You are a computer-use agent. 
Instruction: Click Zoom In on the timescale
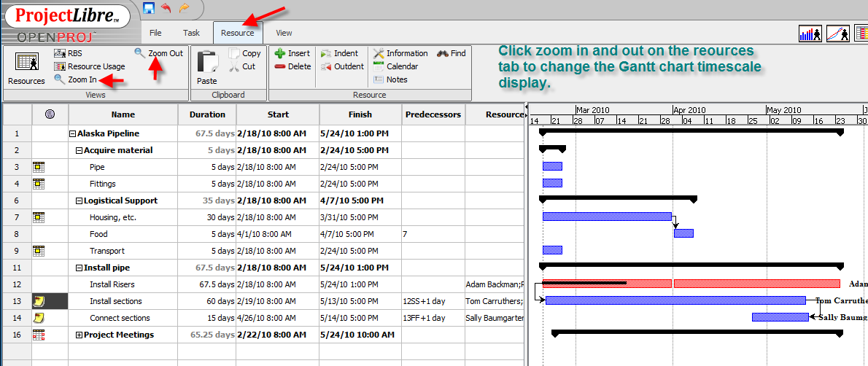pos(75,79)
